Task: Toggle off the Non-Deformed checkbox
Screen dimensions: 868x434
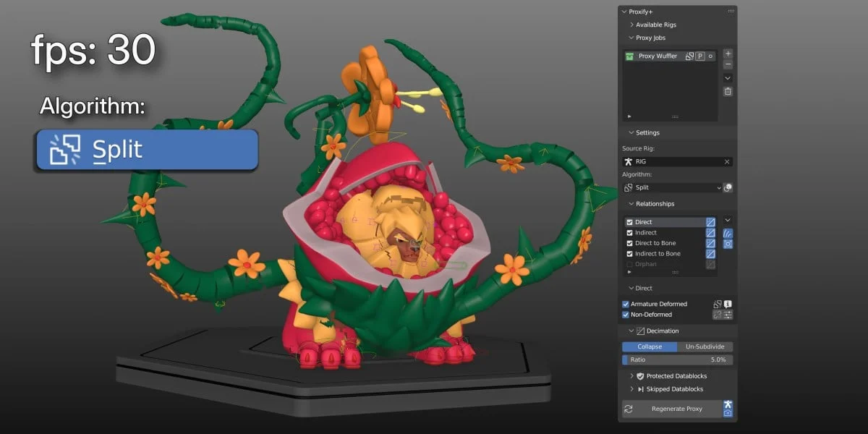Action: click(x=626, y=314)
